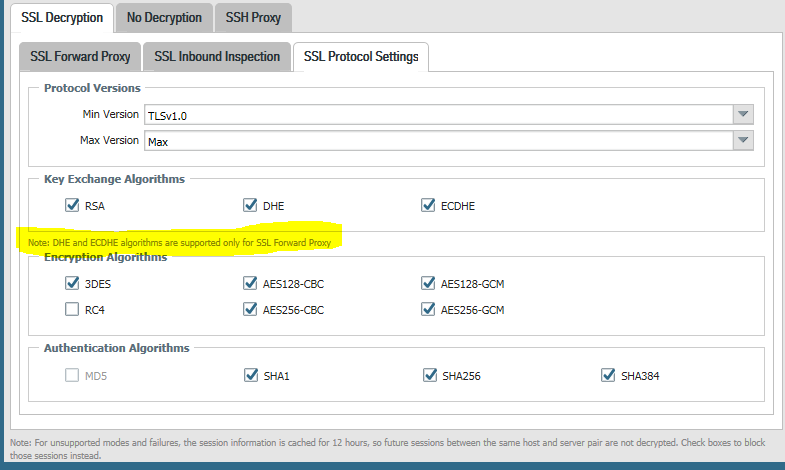785x470 pixels.
Task: Click the Min Version label
Action: 111,114
